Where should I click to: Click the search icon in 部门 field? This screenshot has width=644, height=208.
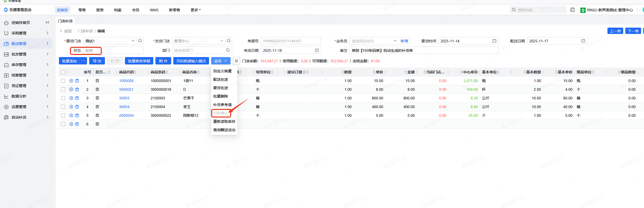click(228, 50)
